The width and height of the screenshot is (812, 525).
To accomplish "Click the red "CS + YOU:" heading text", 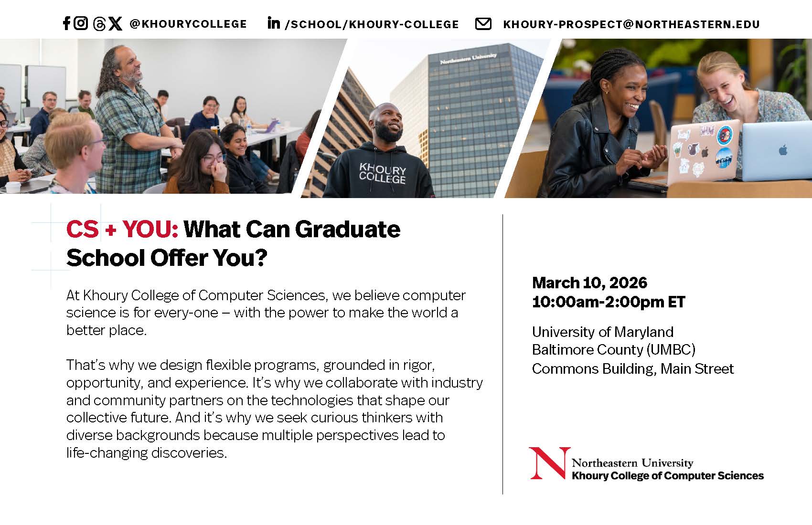I will (x=122, y=230).
